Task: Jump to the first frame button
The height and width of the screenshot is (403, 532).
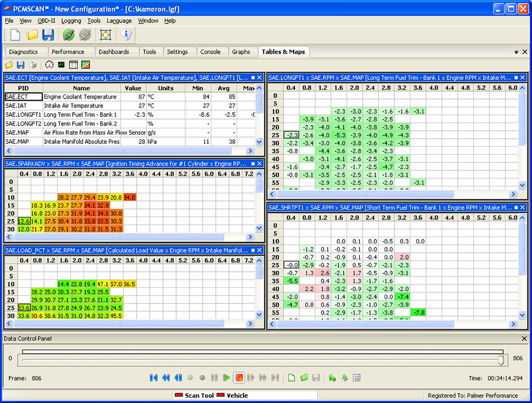Action: tap(154, 378)
